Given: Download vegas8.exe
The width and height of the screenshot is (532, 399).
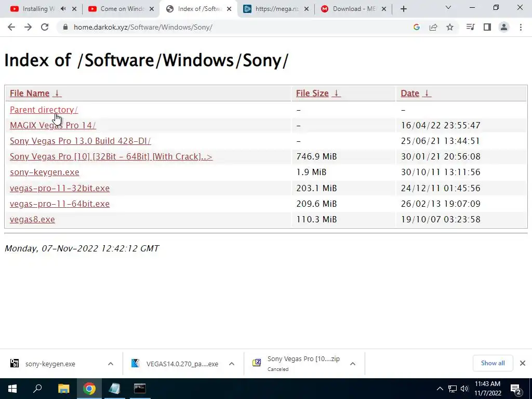Looking at the screenshot, I should (x=32, y=219).
